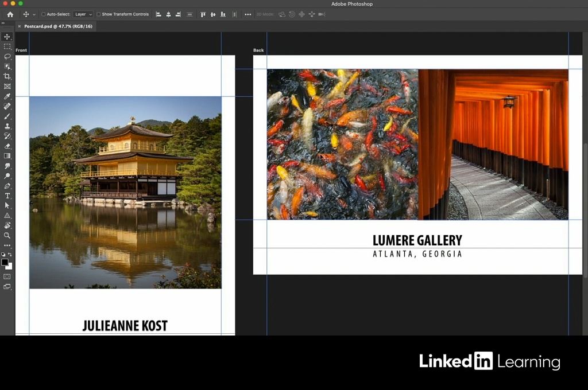Select the Horizontal Type tool
The height and width of the screenshot is (390, 588).
pos(7,196)
